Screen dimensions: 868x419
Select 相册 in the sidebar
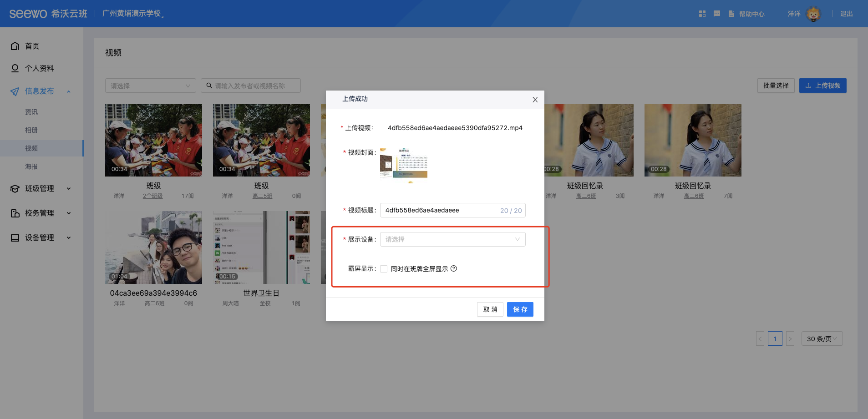31,130
